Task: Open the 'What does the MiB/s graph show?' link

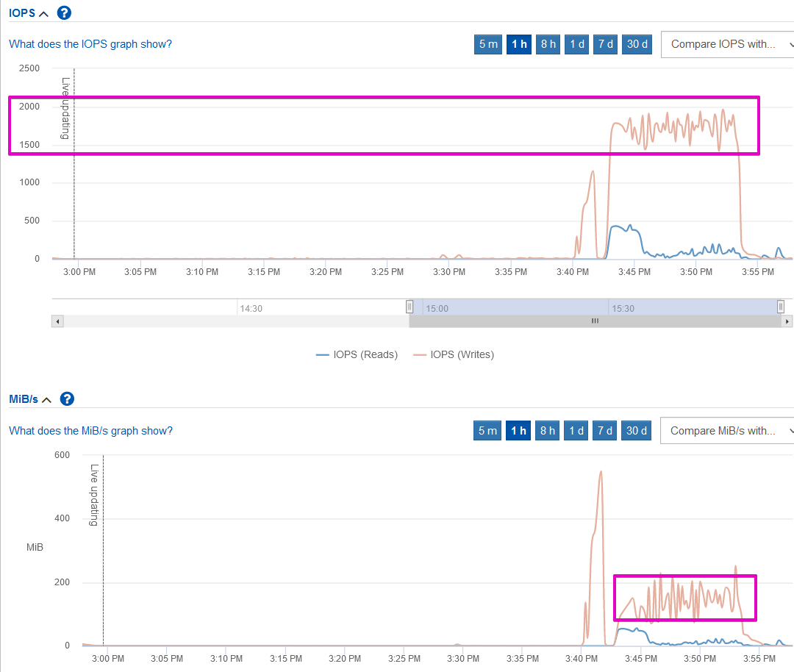Action: pos(90,430)
